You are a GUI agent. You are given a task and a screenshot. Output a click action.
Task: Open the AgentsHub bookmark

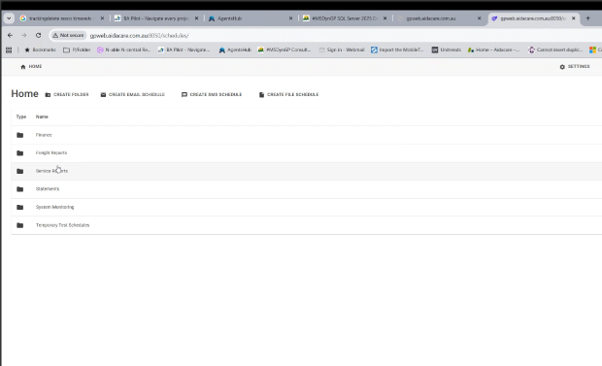pyautogui.click(x=235, y=50)
